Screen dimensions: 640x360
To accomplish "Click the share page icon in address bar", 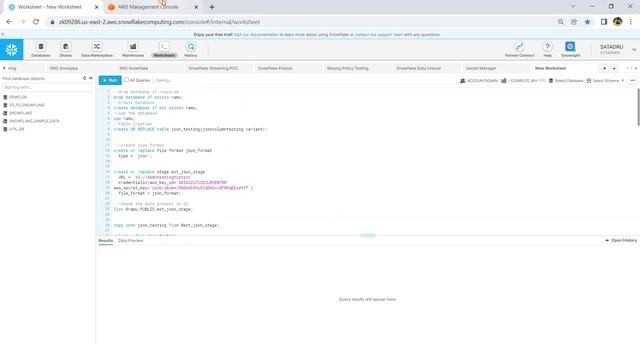I will click(x=574, y=22).
